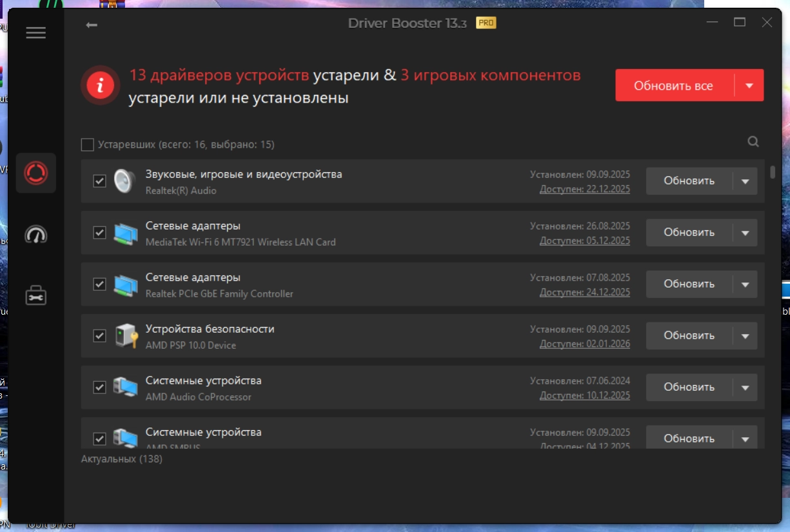Image resolution: width=790 pixels, height=532 pixels.
Task: Click the system icon for AMD Audio CoProcessor
Action: pyautogui.click(x=125, y=388)
